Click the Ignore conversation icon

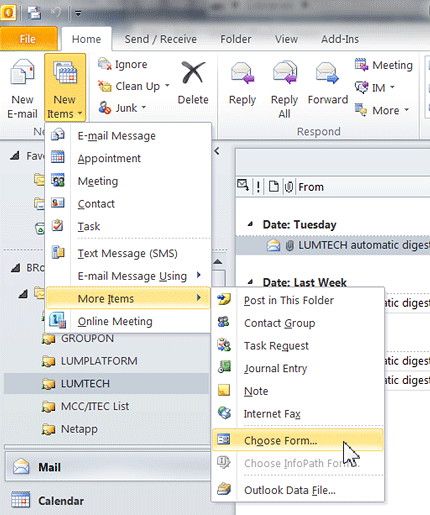point(105,64)
